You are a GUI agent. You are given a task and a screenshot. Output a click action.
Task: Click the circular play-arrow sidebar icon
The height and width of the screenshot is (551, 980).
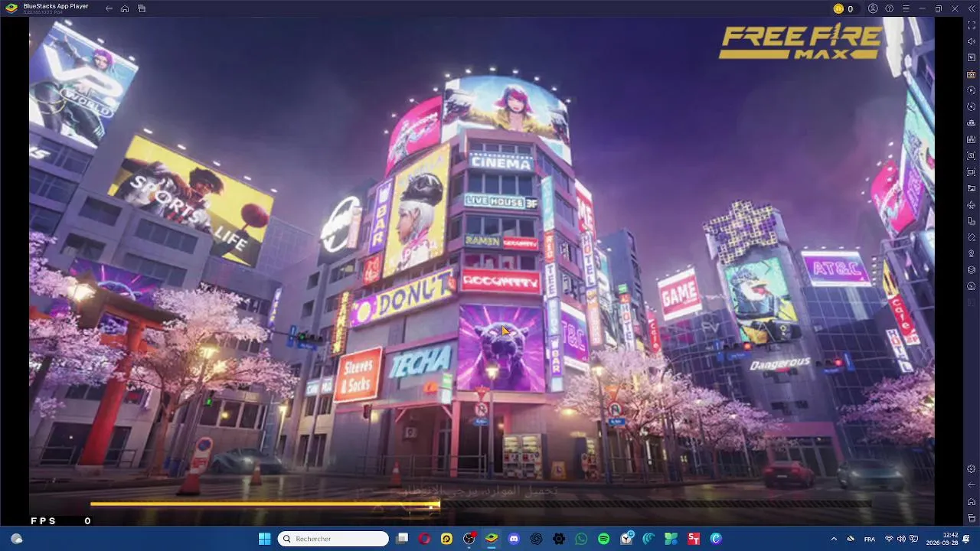pyautogui.click(x=972, y=90)
